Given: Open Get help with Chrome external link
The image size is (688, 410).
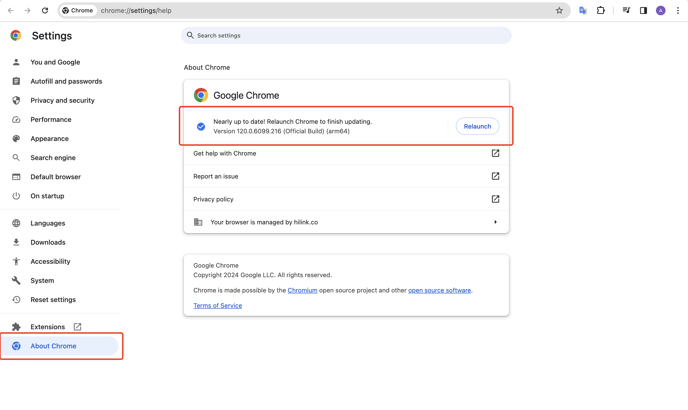Looking at the screenshot, I should (x=495, y=153).
